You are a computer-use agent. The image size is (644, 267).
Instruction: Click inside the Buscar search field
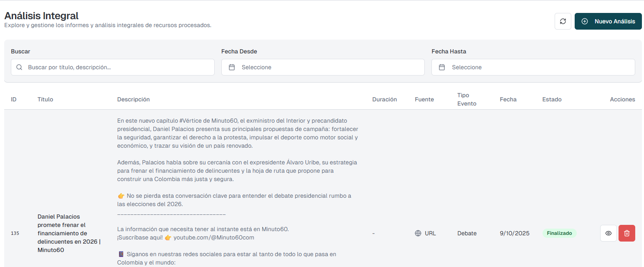coord(113,67)
